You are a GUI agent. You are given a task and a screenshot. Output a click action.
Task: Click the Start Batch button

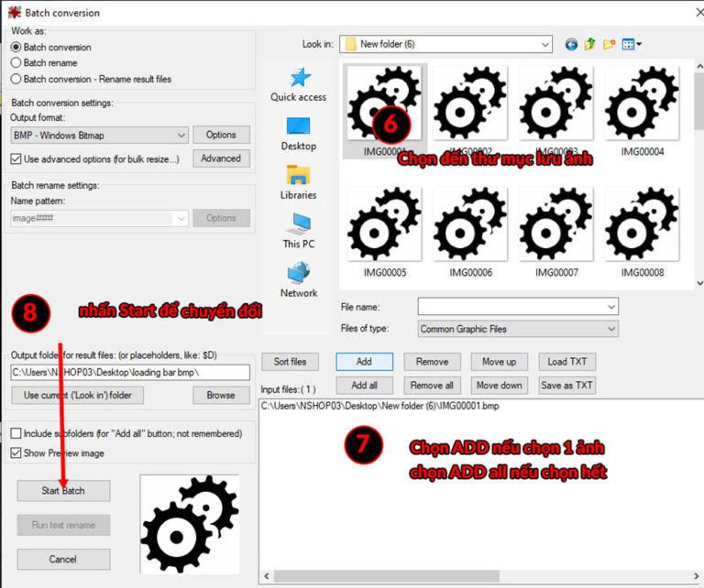point(63,491)
